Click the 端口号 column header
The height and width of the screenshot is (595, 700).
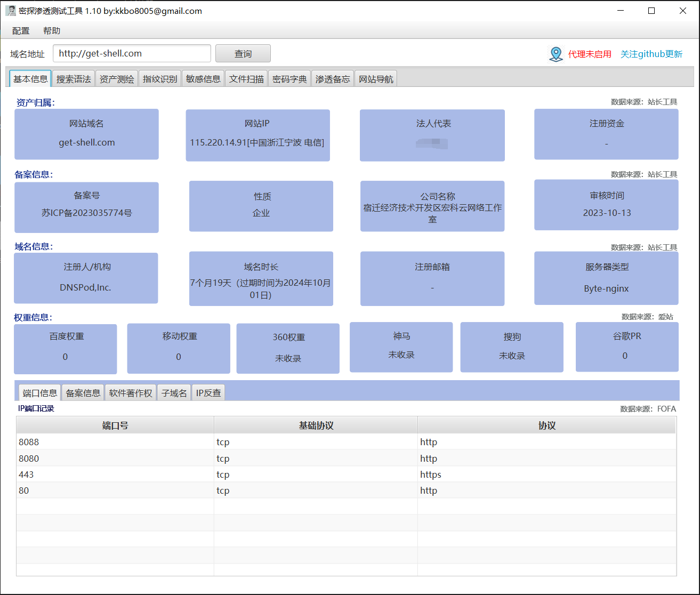point(115,425)
